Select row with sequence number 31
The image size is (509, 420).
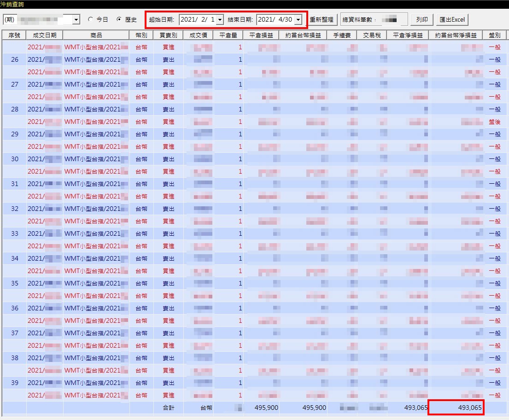pos(254,184)
